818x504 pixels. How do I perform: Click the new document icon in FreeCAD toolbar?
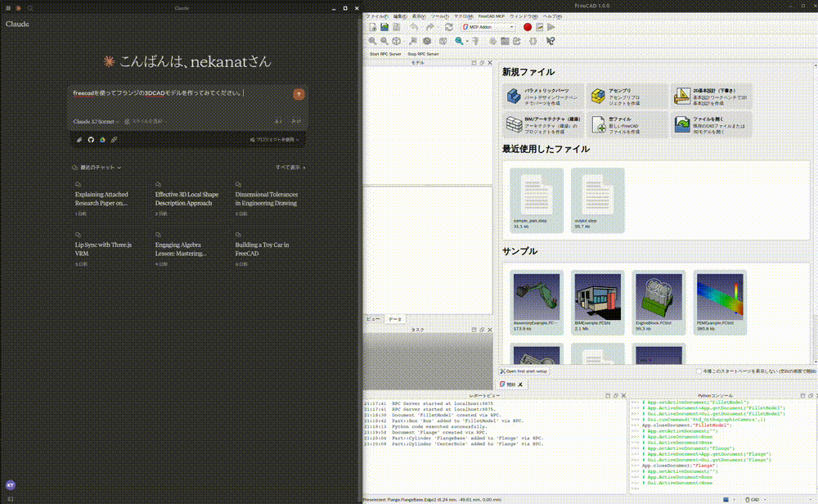(372, 27)
